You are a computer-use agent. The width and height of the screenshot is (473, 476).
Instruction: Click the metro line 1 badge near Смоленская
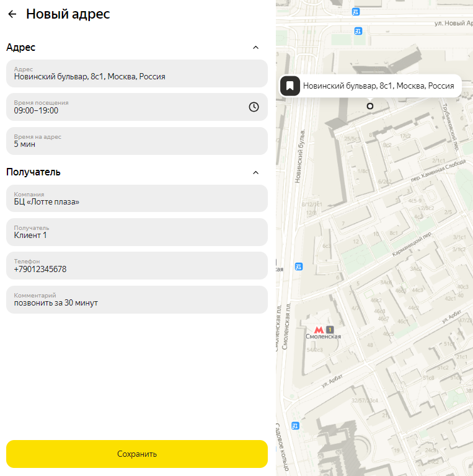click(330, 329)
